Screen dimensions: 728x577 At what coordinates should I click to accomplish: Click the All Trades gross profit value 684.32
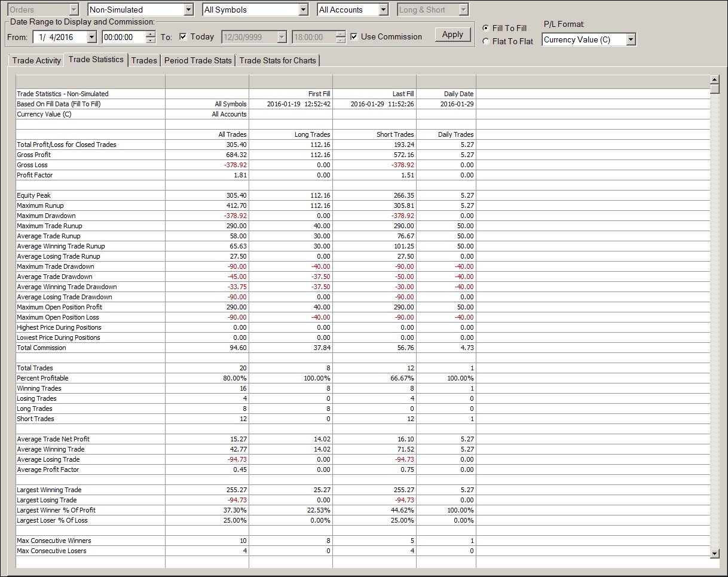point(237,155)
